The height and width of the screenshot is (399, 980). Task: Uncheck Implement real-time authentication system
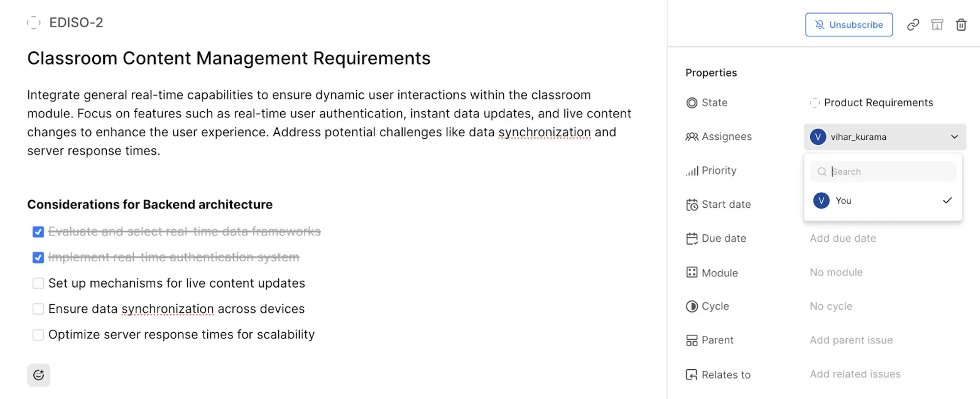(x=38, y=257)
